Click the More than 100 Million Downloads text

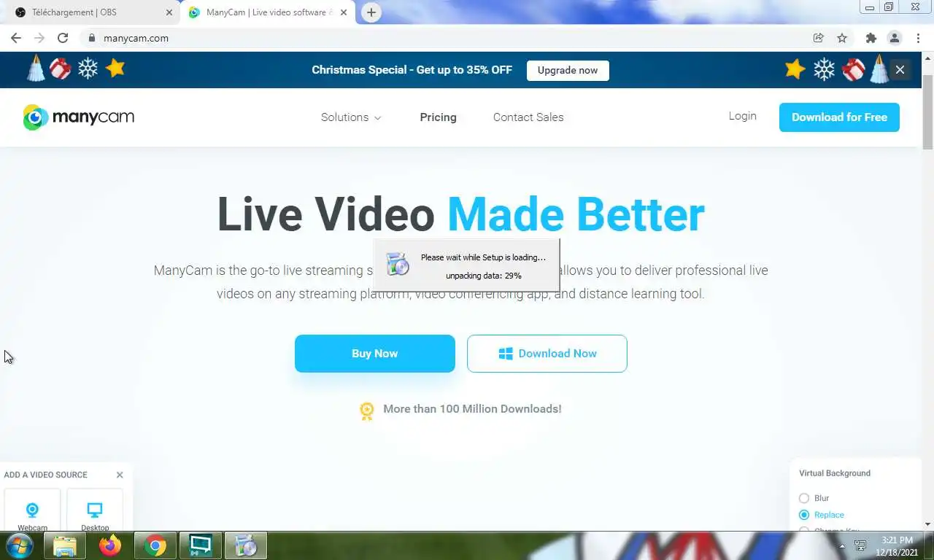[x=472, y=409]
